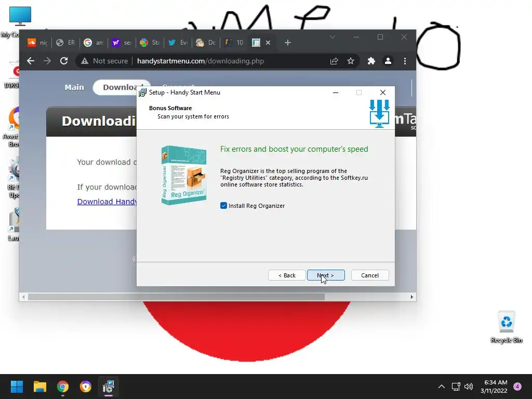The height and width of the screenshot is (399, 532).
Task: Switch to the Twitter tab
Action: click(x=178, y=43)
